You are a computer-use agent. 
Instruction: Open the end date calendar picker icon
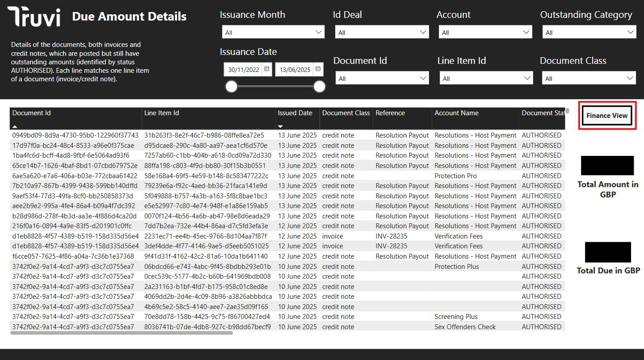[318, 69]
